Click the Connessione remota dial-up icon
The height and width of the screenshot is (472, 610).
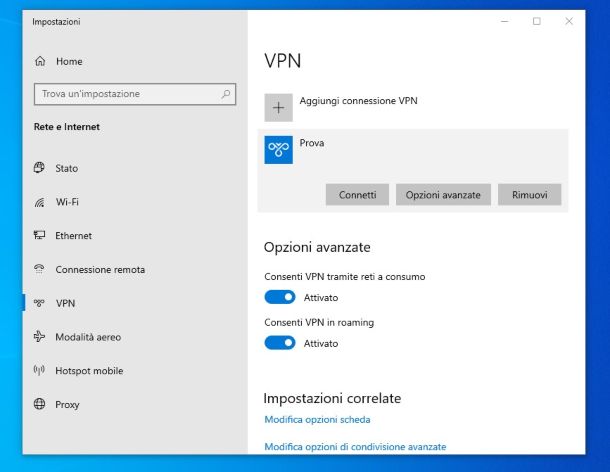39,269
